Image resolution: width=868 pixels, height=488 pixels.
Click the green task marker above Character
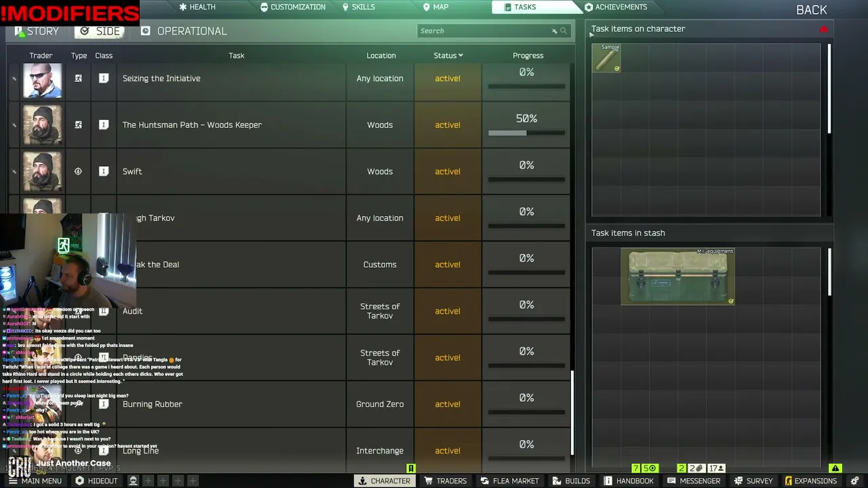pos(410,468)
